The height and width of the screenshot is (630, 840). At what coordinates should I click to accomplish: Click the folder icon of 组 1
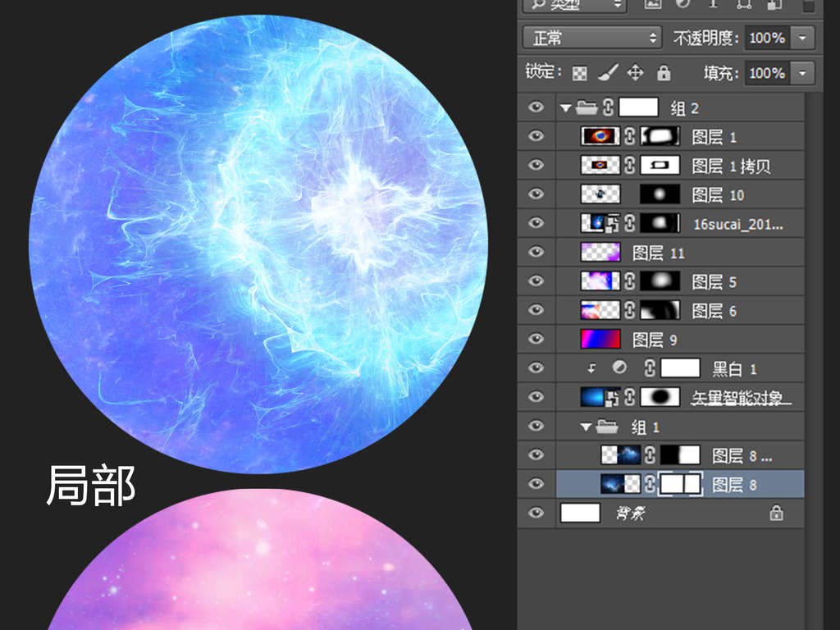tap(608, 427)
